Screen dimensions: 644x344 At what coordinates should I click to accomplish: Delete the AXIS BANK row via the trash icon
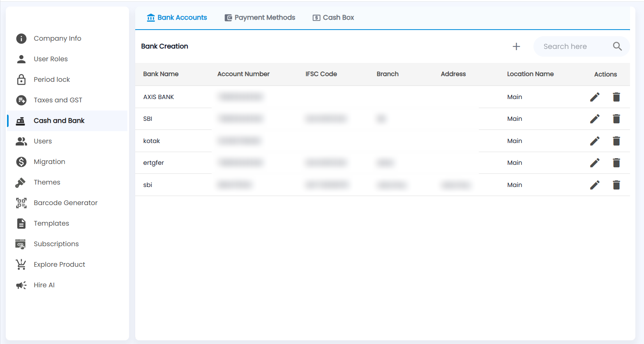(x=616, y=97)
